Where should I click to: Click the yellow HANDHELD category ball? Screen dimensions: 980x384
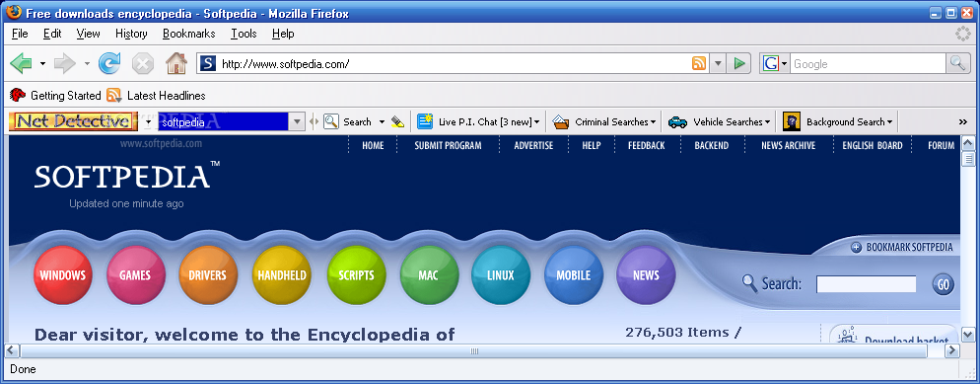tap(282, 275)
